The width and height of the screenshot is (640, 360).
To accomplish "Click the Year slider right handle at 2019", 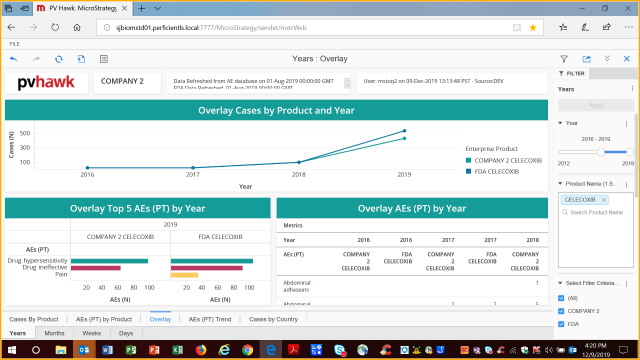I will pos(630,152).
